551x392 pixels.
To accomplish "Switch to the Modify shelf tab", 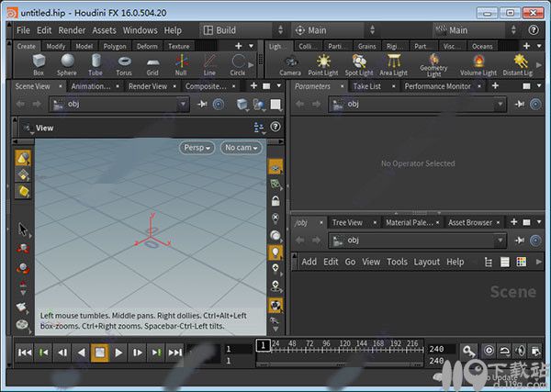I will (x=56, y=47).
